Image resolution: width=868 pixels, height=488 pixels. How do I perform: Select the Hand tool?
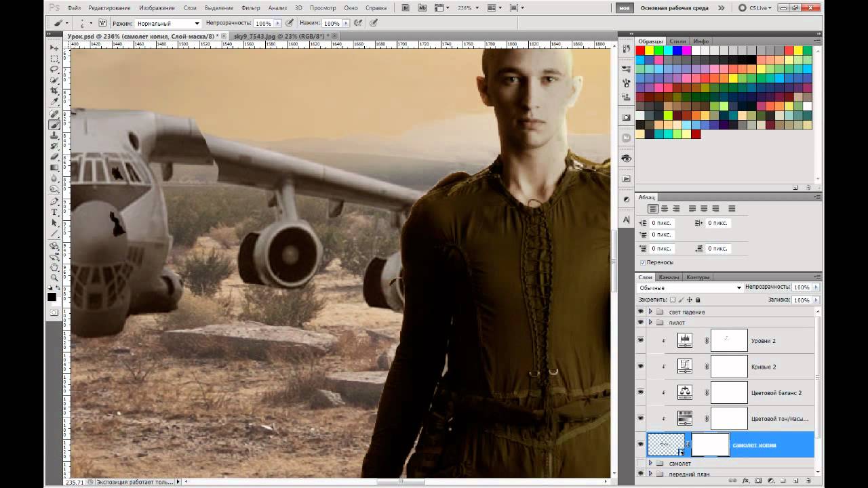pos(54,267)
